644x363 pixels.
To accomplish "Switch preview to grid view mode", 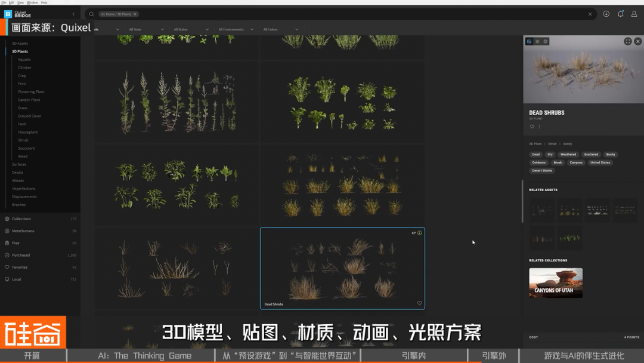I will pyautogui.click(x=537, y=41).
